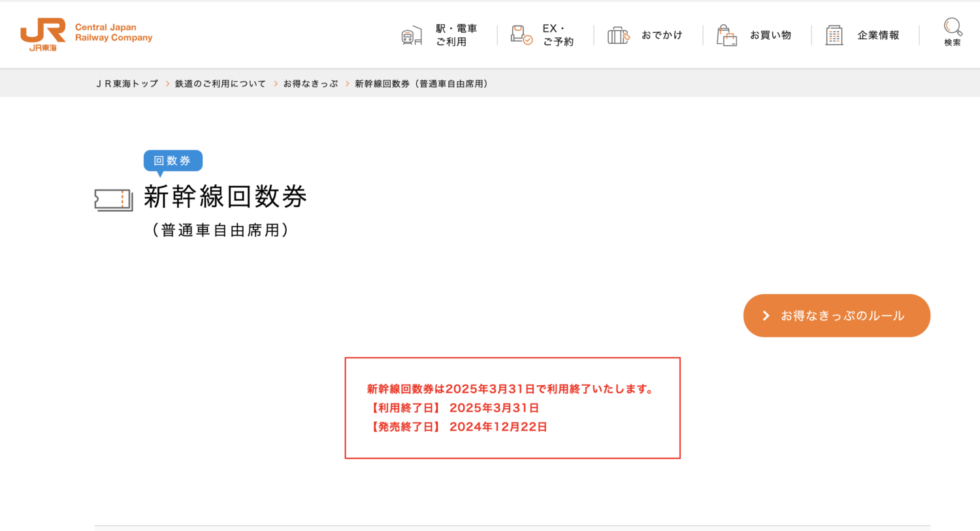The width and height of the screenshot is (980, 531).
Task: Click the blue 回数券 label badge
Action: tap(173, 161)
